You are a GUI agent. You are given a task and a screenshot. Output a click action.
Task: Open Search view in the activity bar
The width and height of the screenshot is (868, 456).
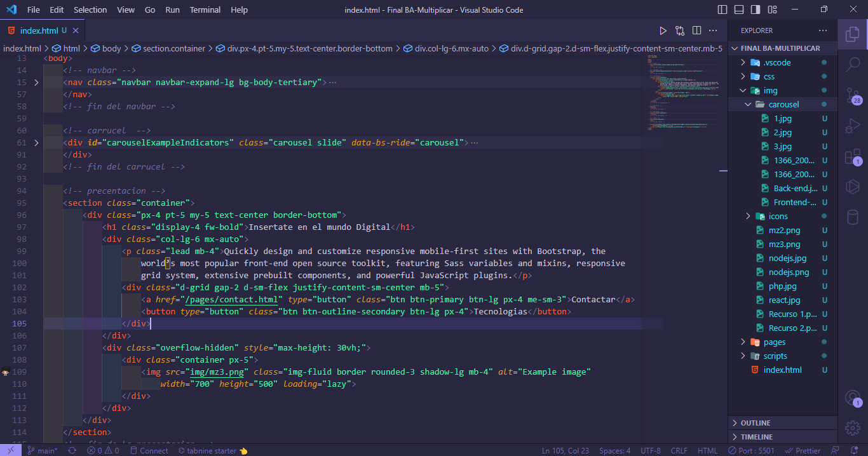point(852,64)
